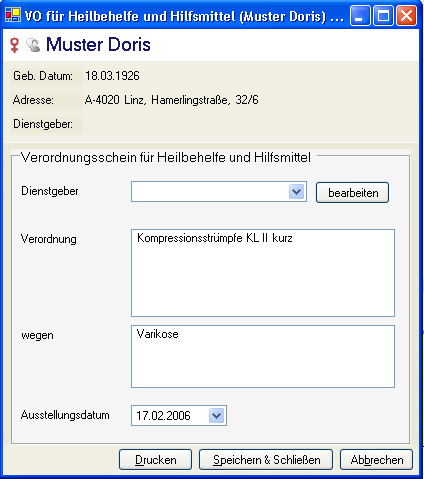The width and height of the screenshot is (424, 479).
Task: Click the Kompressionsstrümpfe KL II kurz text
Action: [215, 238]
